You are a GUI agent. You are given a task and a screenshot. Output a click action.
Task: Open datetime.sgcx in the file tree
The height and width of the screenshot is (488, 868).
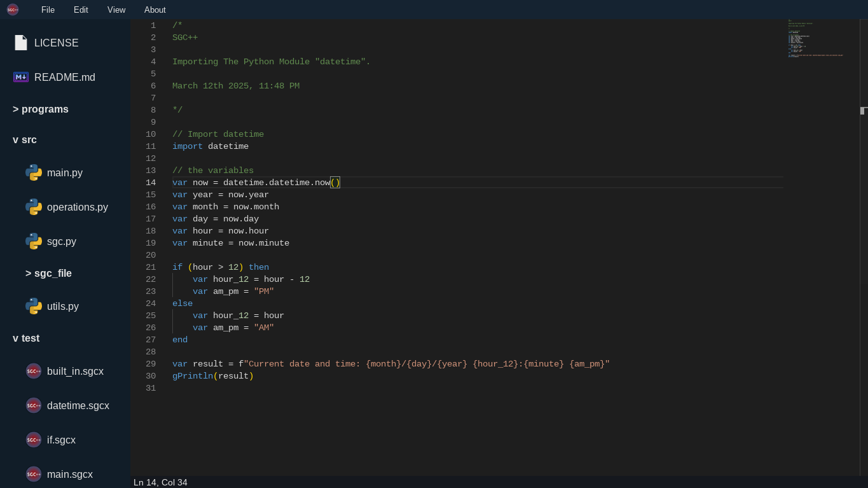click(x=78, y=405)
